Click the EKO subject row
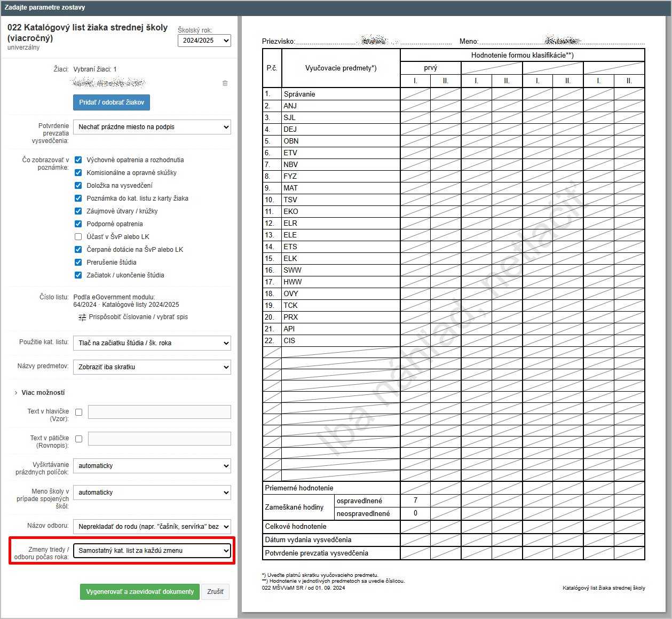The image size is (672, 619). click(454, 211)
